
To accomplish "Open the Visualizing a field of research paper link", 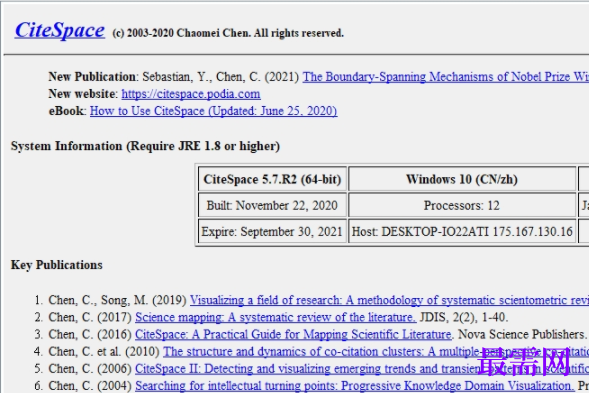I will 389,300.
